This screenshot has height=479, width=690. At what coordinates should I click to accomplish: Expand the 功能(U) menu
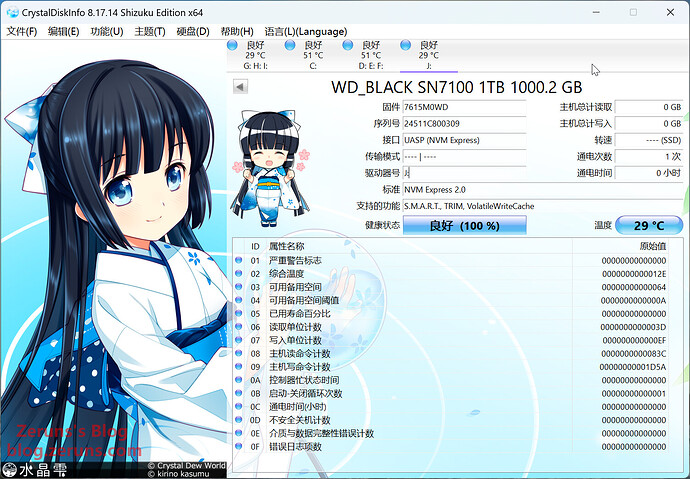[107, 32]
